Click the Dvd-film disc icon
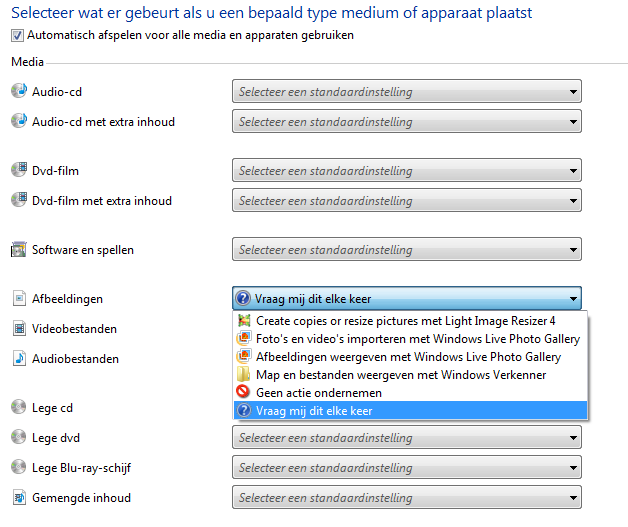This screenshot has height=527, width=628. tap(19, 170)
